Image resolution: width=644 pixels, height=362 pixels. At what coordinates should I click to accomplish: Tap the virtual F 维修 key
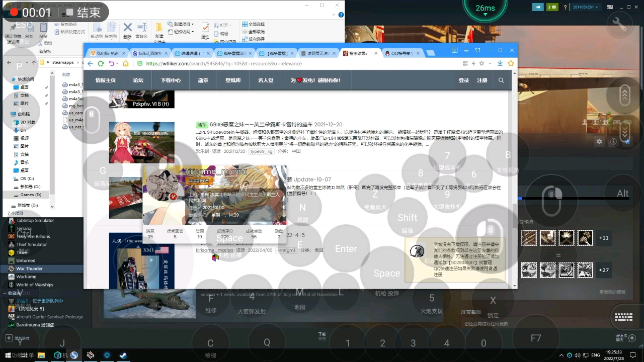[x=211, y=298]
